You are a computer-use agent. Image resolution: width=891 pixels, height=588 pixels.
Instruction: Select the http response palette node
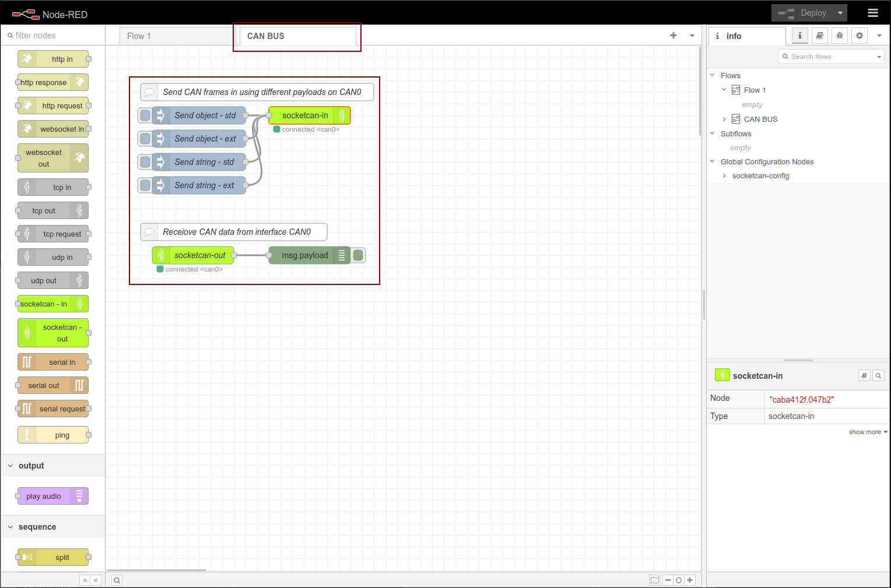pyautogui.click(x=53, y=82)
